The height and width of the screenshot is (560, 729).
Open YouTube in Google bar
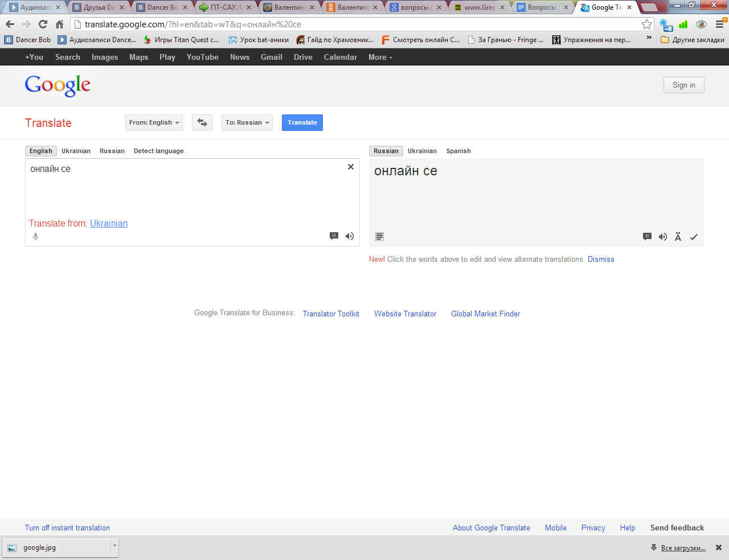click(202, 57)
